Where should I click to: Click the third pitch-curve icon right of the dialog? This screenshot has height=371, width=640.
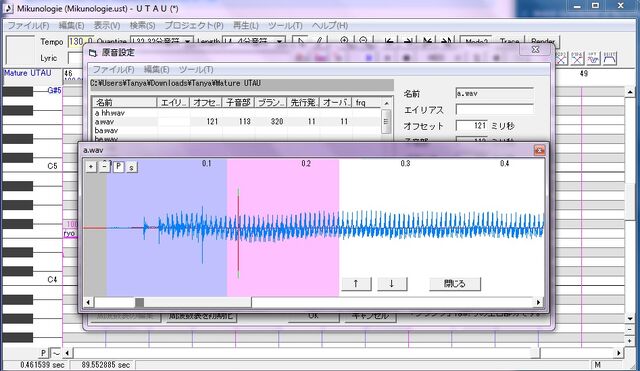tap(593, 58)
